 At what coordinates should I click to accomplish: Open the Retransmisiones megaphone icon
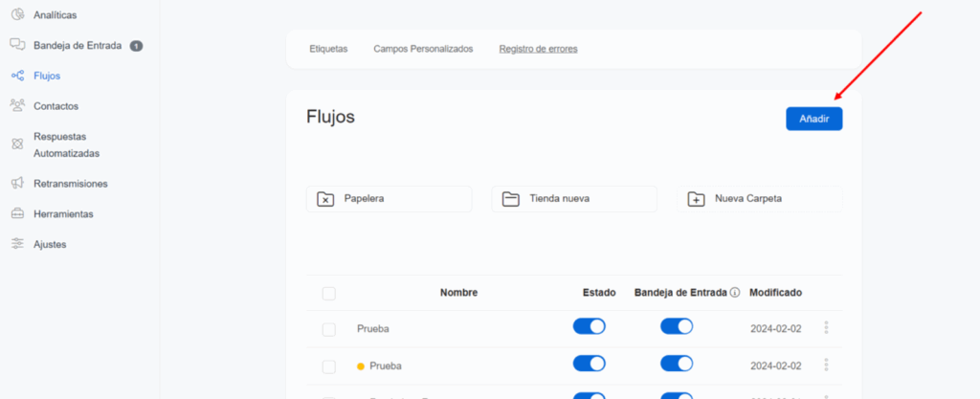(17, 183)
